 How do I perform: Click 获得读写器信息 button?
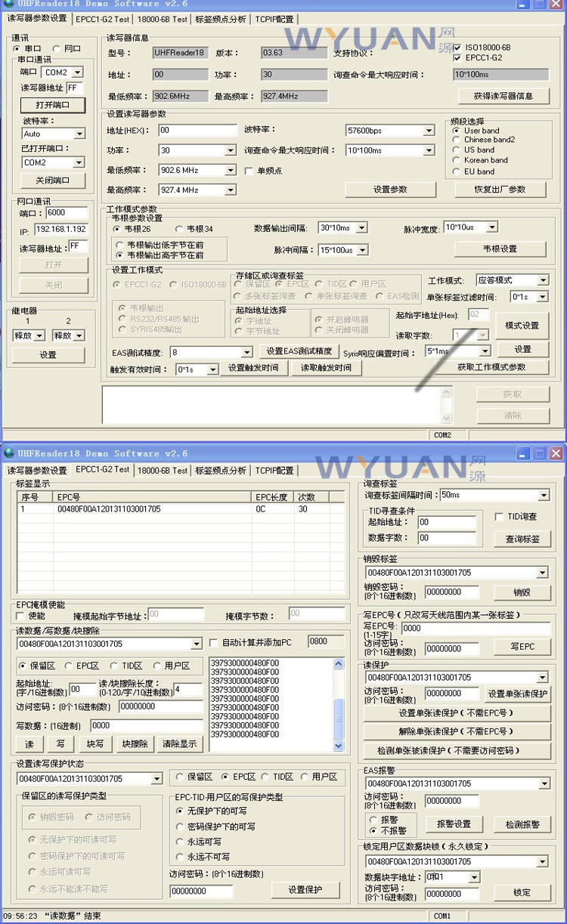(503, 96)
